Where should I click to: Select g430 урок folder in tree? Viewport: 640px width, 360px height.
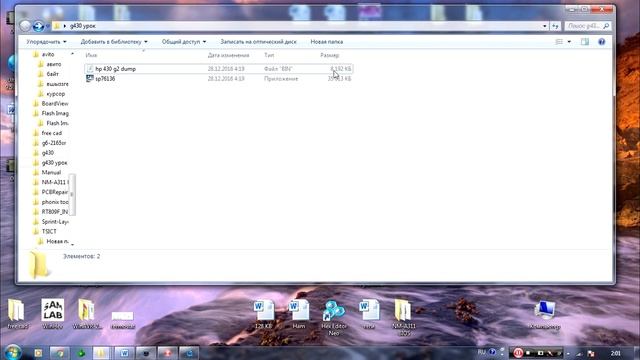(x=54, y=162)
